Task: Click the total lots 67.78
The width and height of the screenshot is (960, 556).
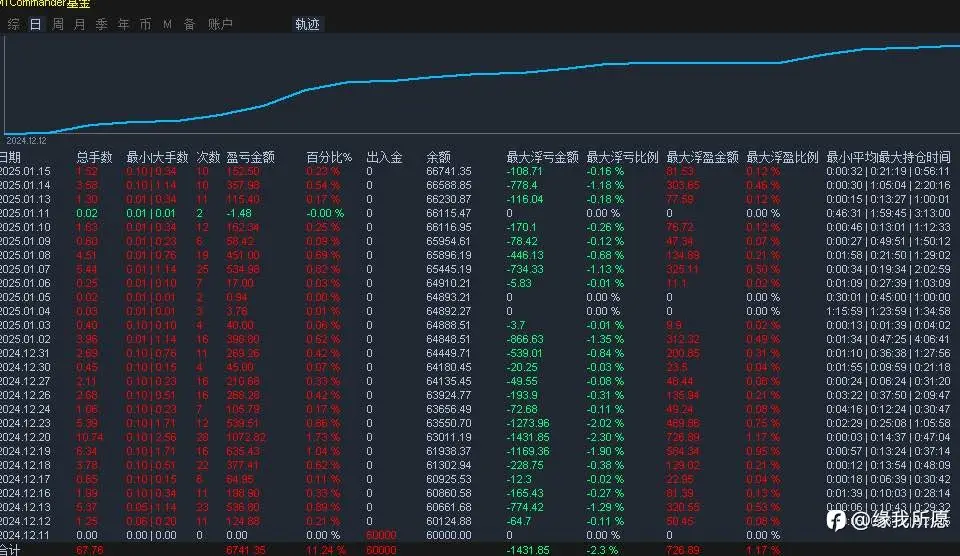Action: (x=89, y=550)
